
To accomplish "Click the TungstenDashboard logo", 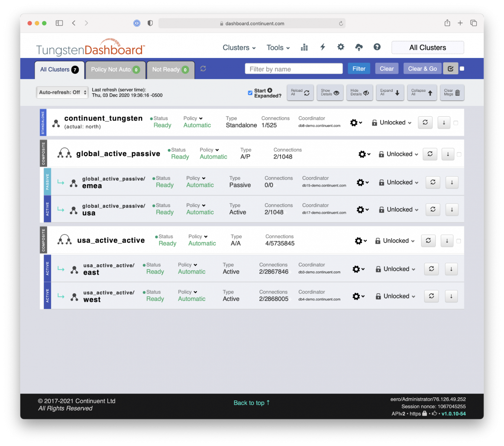I will click(90, 48).
